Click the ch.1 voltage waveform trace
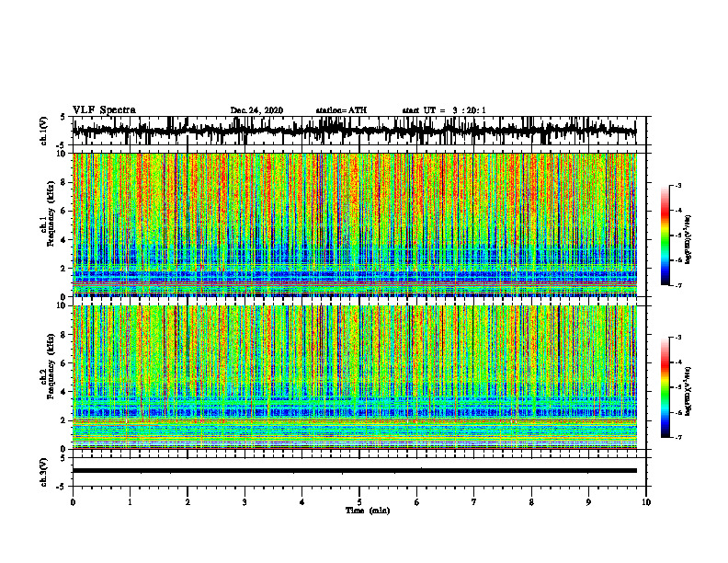The width and height of the screenshot is (728, 563). [x=354, y=131]
